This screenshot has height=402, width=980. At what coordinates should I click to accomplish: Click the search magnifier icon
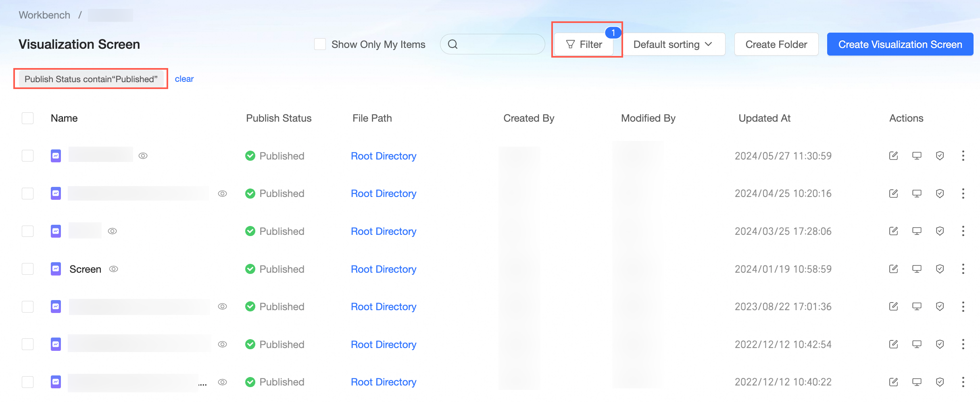(x=453, y=44)
